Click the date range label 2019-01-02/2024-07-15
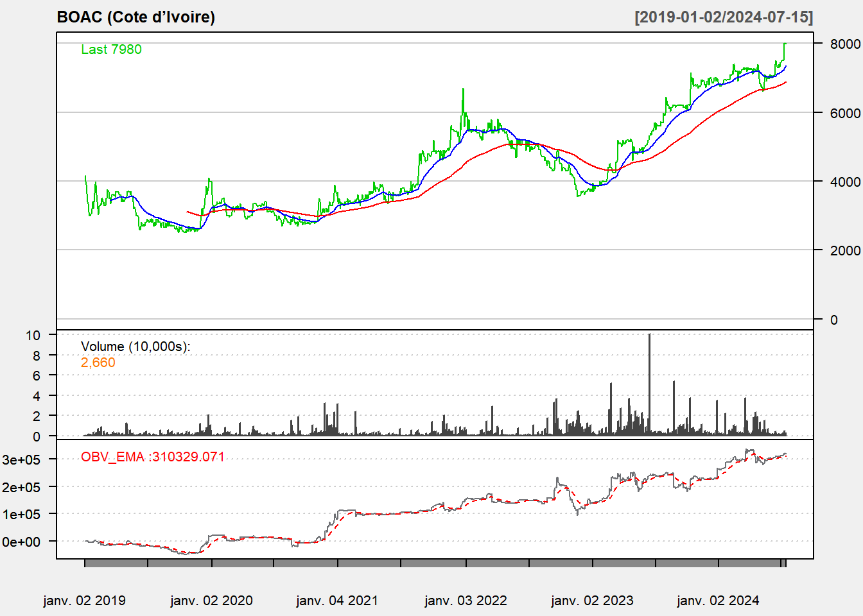This screenshot has height=616, width=863. (x=724, y=17)
